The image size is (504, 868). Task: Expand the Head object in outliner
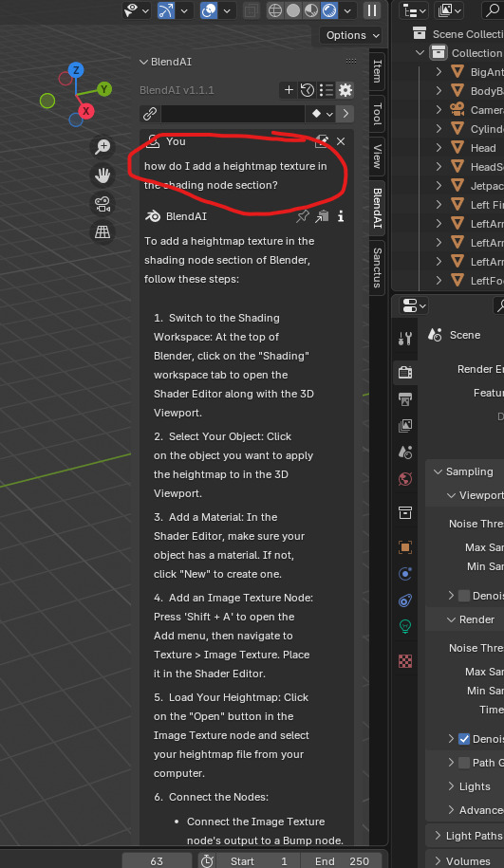439,148
